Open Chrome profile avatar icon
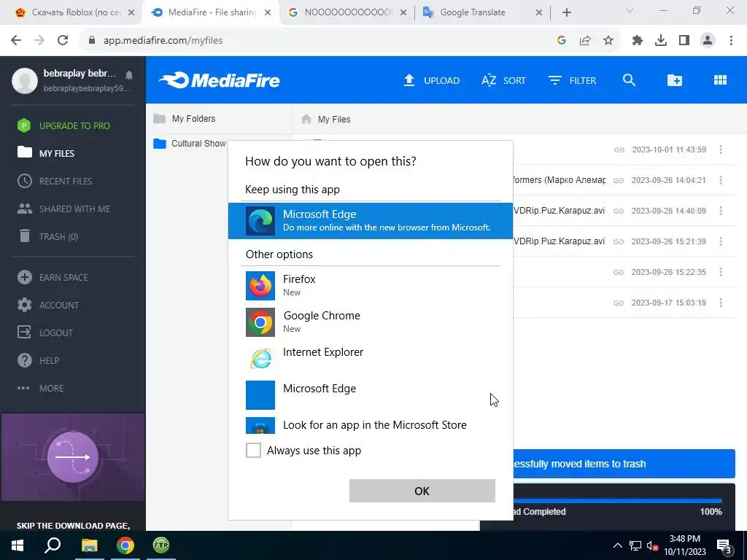The image size is (747, 560). 708,41
